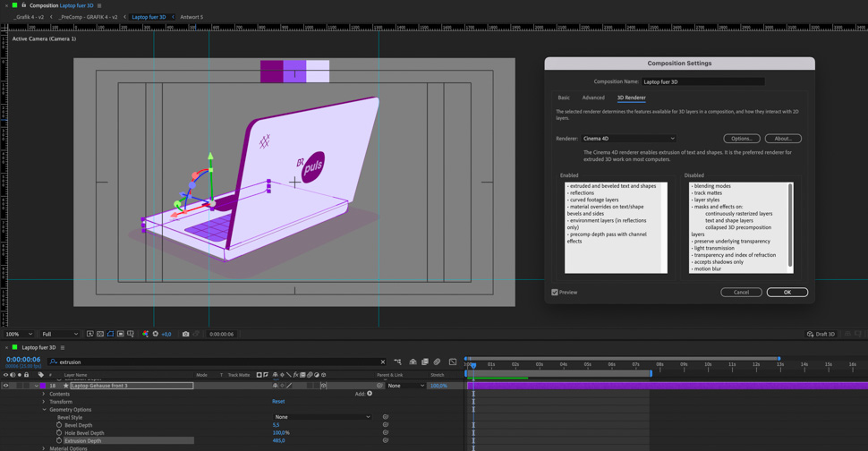Screen dimensions: 868x451
Task: Toggle the Preview checkbox in dialog
Action: click(x=555, y=293)
